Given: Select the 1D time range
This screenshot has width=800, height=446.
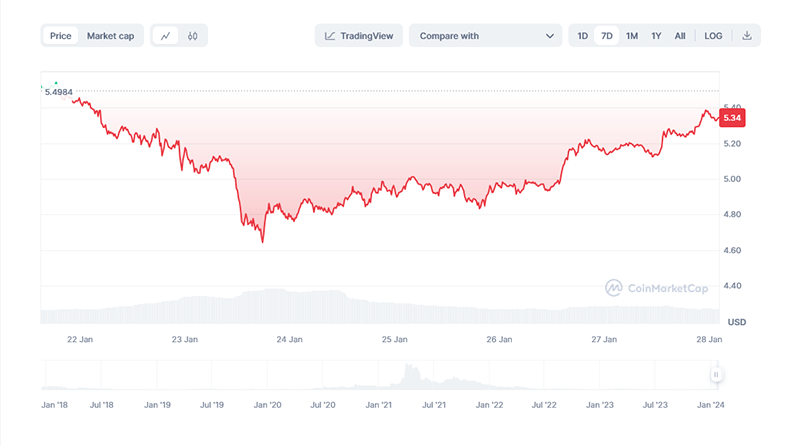Looking at the screenshot, I should (x=583, y=36).
